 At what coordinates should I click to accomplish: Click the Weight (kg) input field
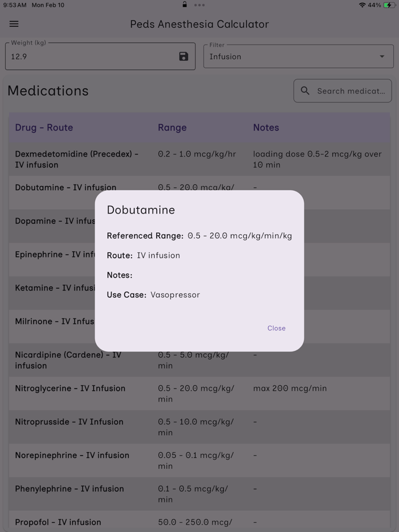pos(85,56)
